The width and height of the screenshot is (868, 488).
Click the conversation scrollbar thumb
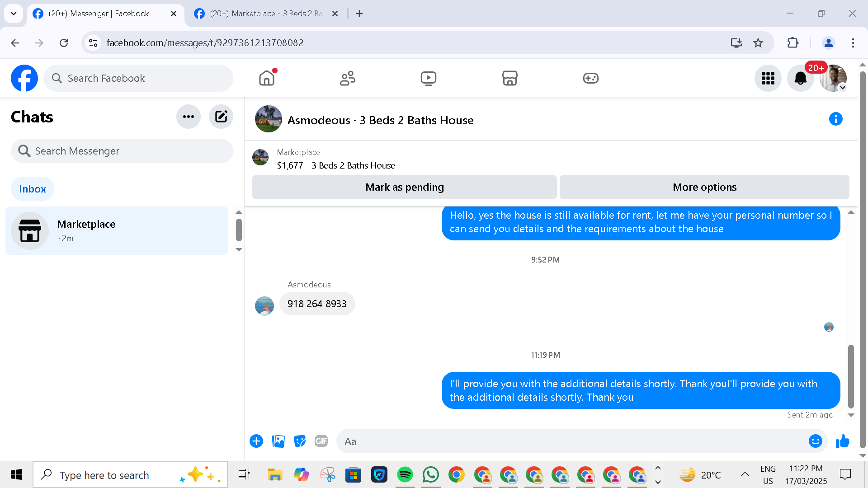851,376
